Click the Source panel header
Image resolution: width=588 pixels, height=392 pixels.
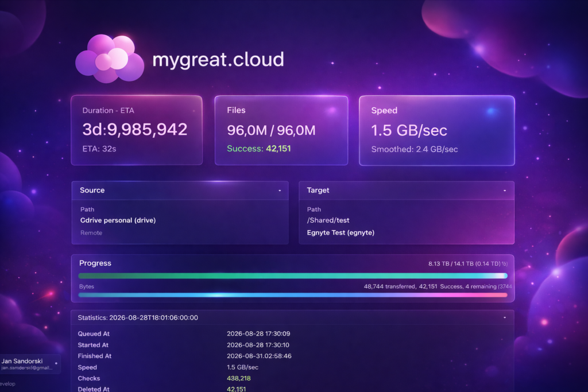(x=172, y=190)
